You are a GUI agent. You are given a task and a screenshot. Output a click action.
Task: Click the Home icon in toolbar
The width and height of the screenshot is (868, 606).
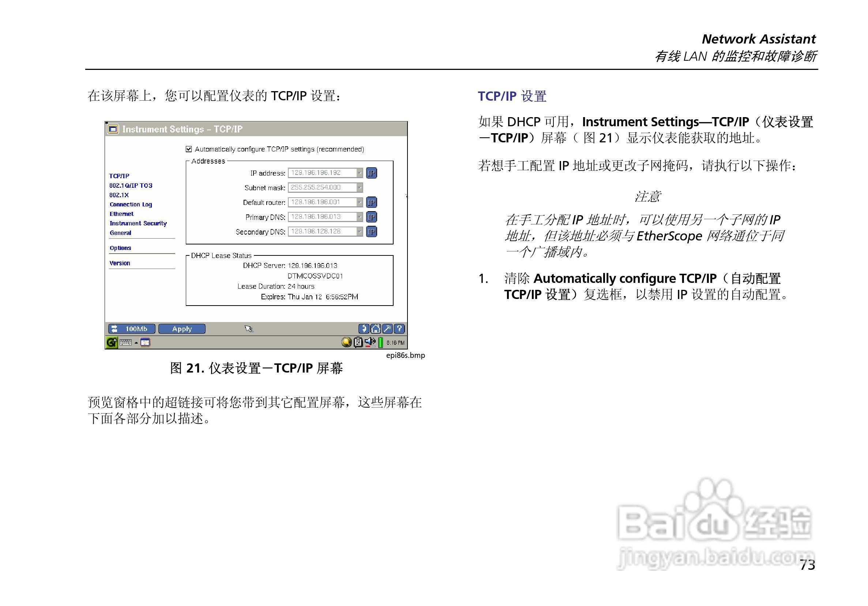coord(375,329)
